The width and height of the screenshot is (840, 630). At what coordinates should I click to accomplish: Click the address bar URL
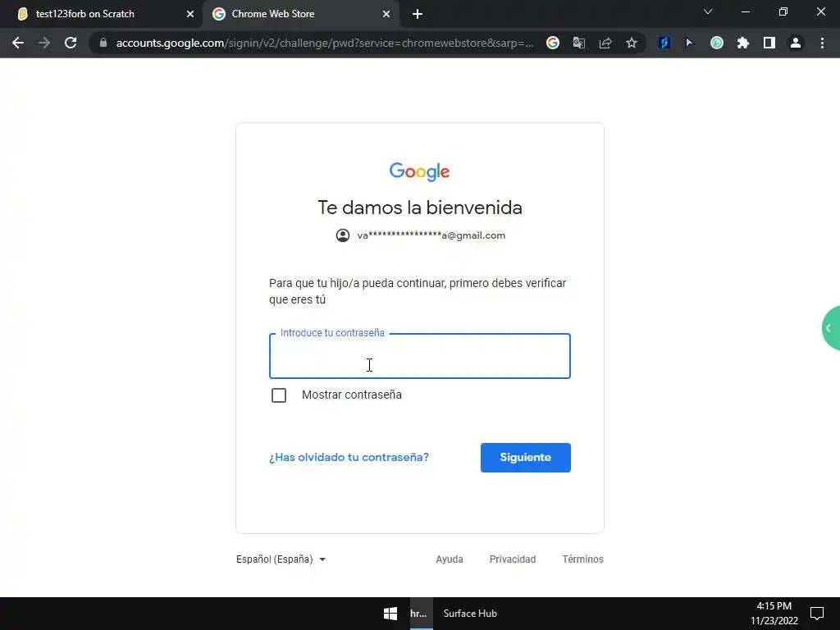(325, 43)
